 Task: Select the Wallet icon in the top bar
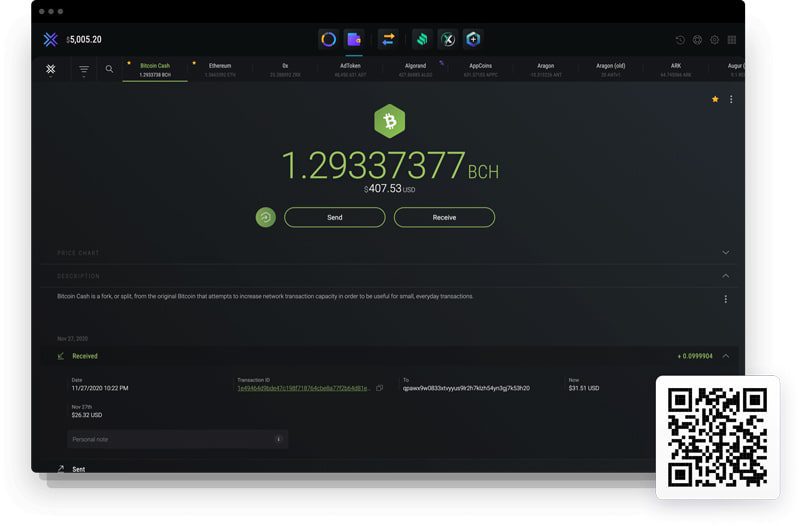coord(354,39)
